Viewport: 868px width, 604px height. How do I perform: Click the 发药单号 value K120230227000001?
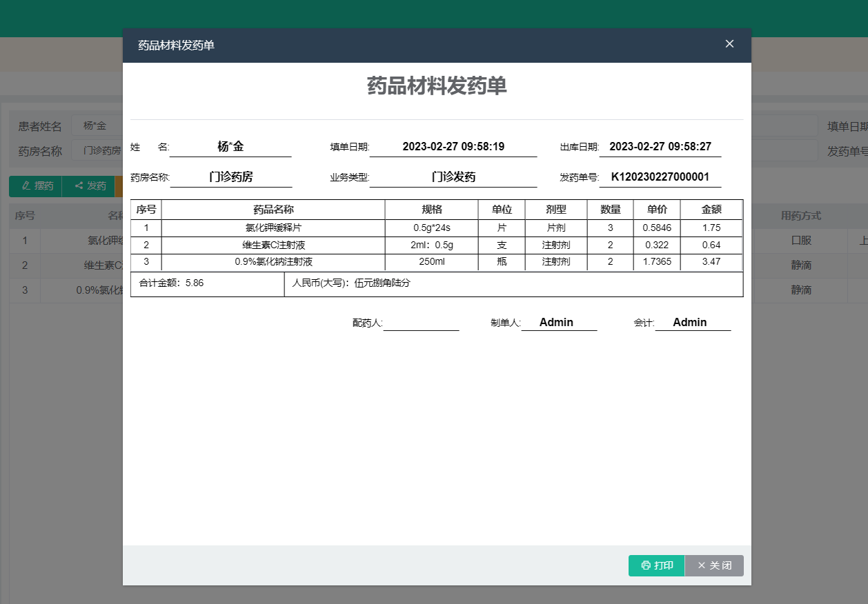[660, 177]
